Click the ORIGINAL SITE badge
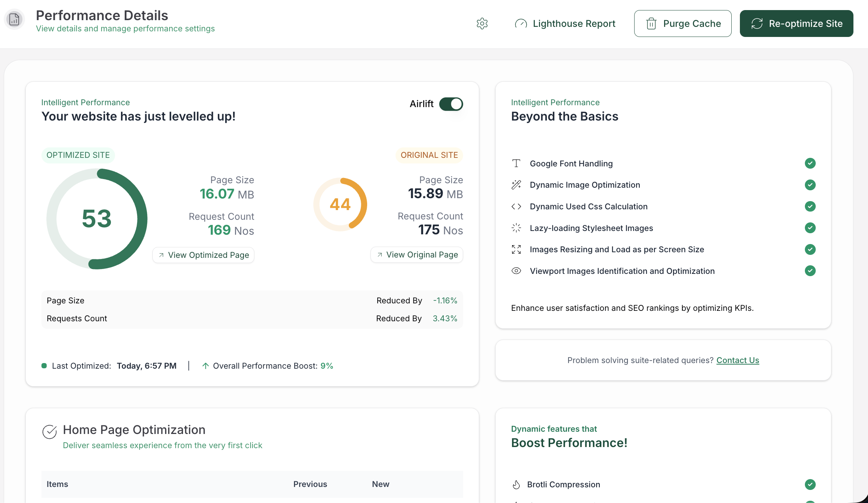Screen dimensions: 868x503 [429, 155]
